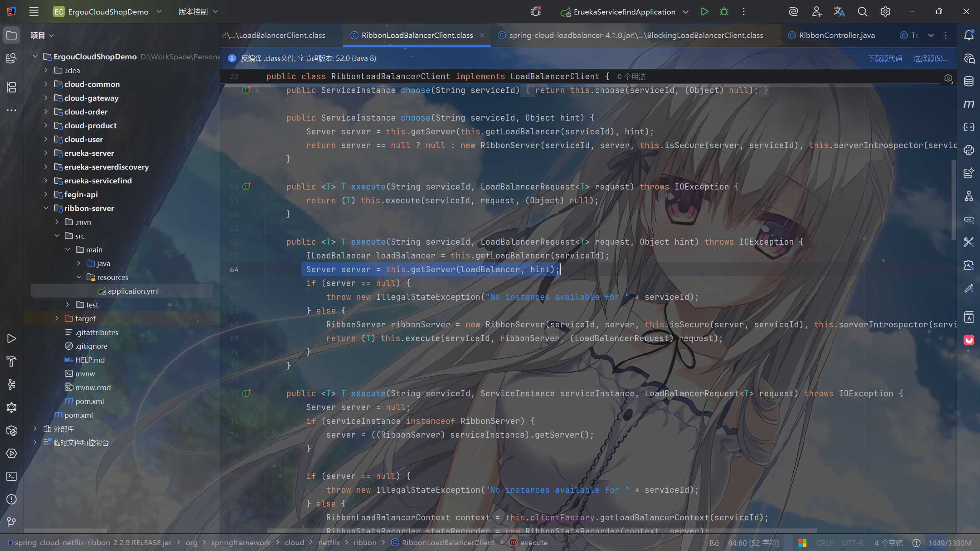Click the 4 个空格 indent status
This screenshot has height=551, width=980.
tap(888, 543)
